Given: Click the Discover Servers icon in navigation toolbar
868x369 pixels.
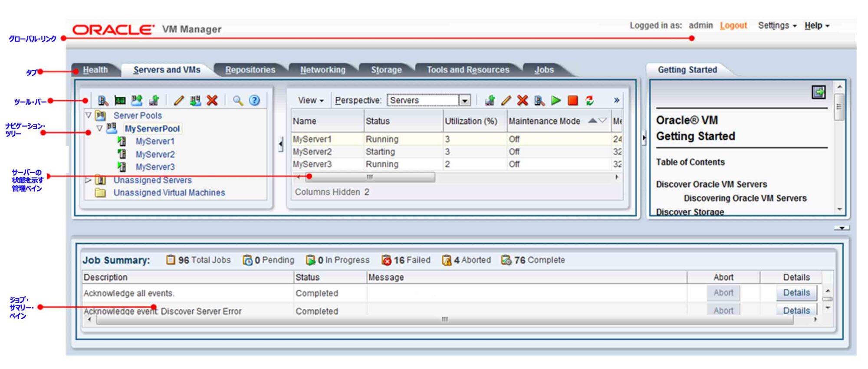Looking at the screenshot, I should pos(103,101).
